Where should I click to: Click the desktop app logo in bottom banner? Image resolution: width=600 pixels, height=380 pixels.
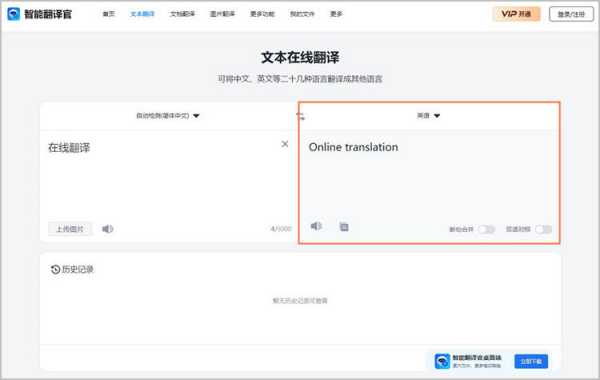coord(442,361)
